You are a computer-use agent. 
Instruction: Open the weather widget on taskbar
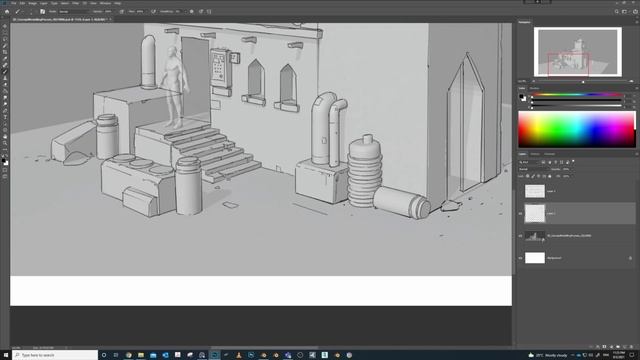(548, 355)
